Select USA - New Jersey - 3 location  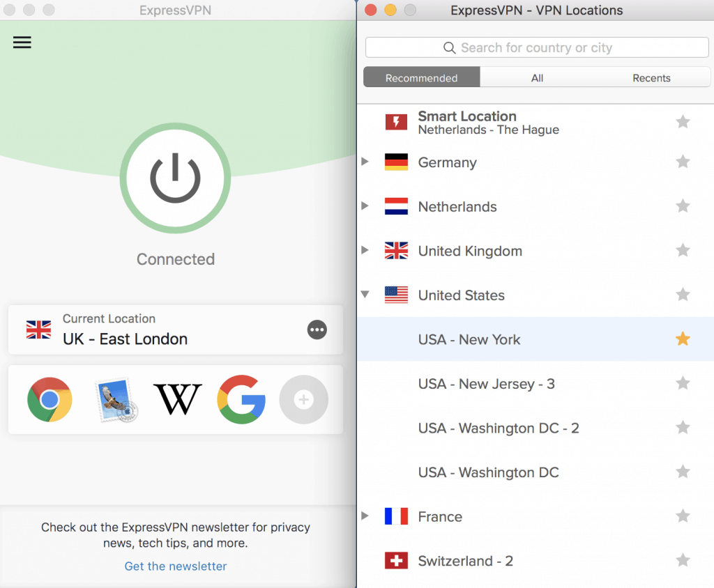pyautogui.click(x=535, y=383)
